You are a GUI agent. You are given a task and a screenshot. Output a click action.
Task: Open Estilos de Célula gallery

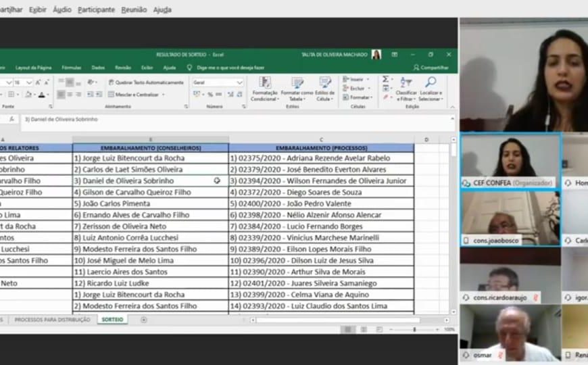coord(324,89)
